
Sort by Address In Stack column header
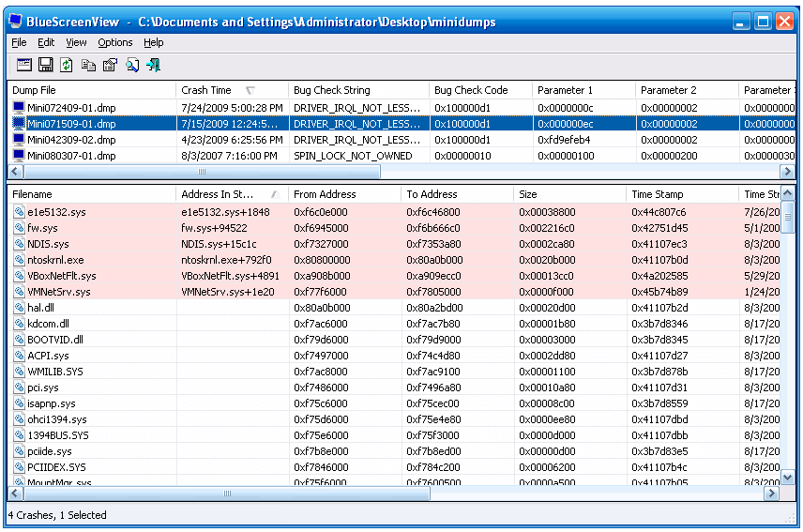click(218, 194)
